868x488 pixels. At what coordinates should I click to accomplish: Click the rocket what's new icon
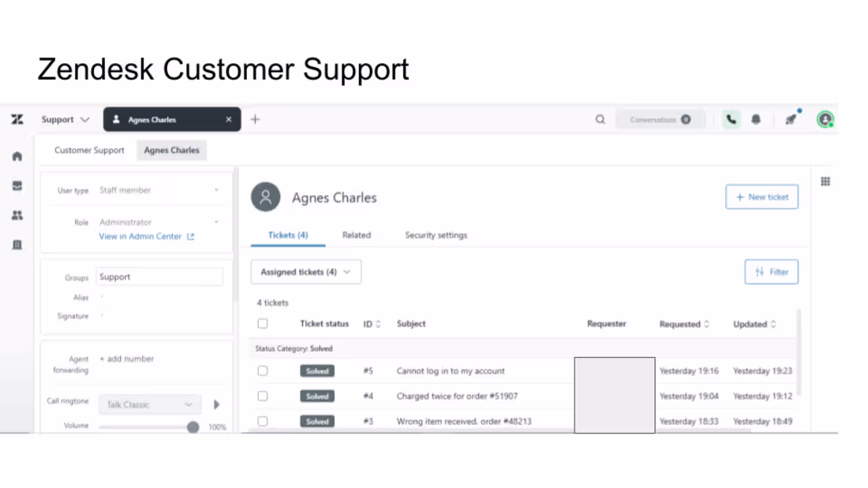tap(791, 120)
